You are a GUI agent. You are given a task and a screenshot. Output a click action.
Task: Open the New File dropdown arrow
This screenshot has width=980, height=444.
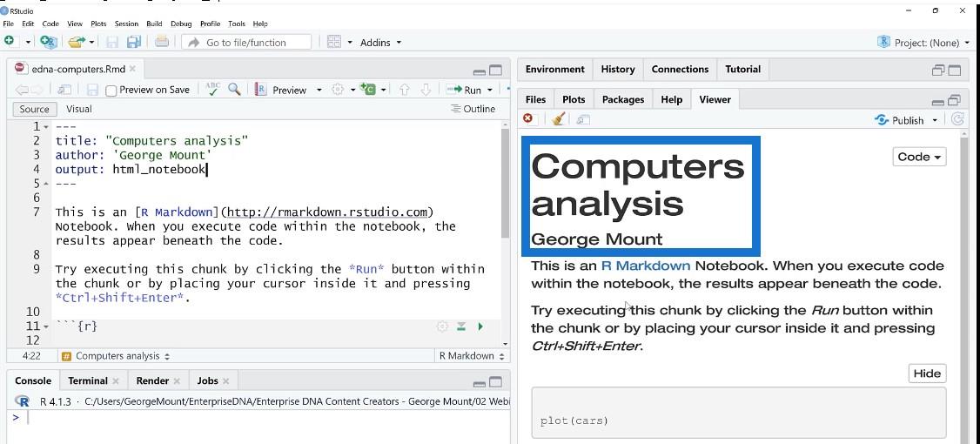click(28, 42)
